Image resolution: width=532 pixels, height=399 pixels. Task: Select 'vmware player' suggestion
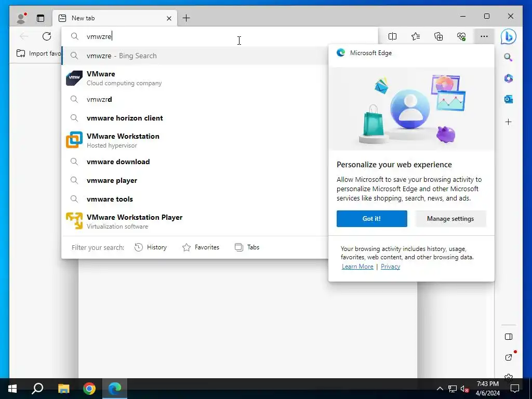point(195,180)
